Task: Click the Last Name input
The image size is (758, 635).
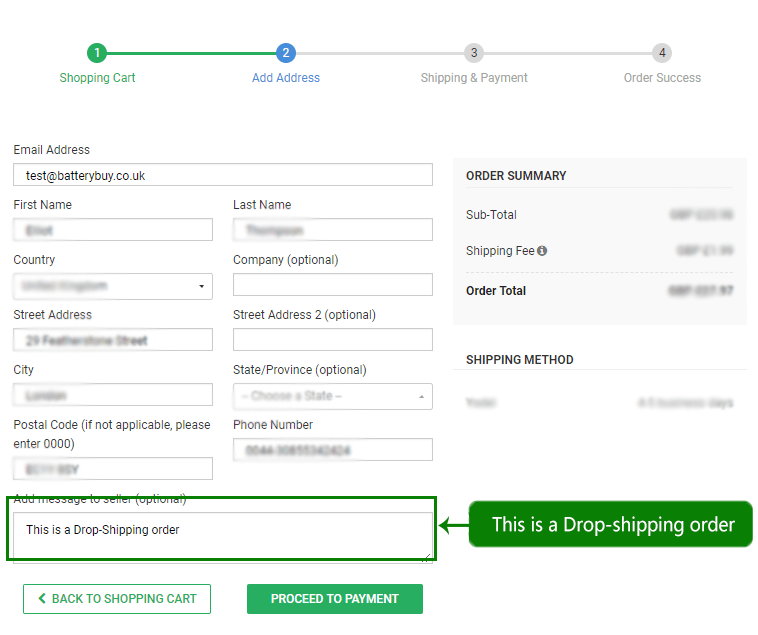Action: [332, 230]
